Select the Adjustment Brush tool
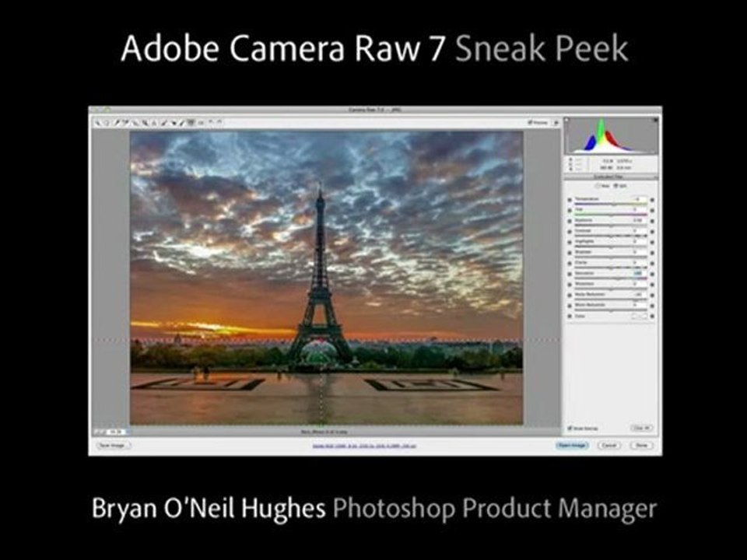Screen dimensions: 747x560 (x=181, y=122)
